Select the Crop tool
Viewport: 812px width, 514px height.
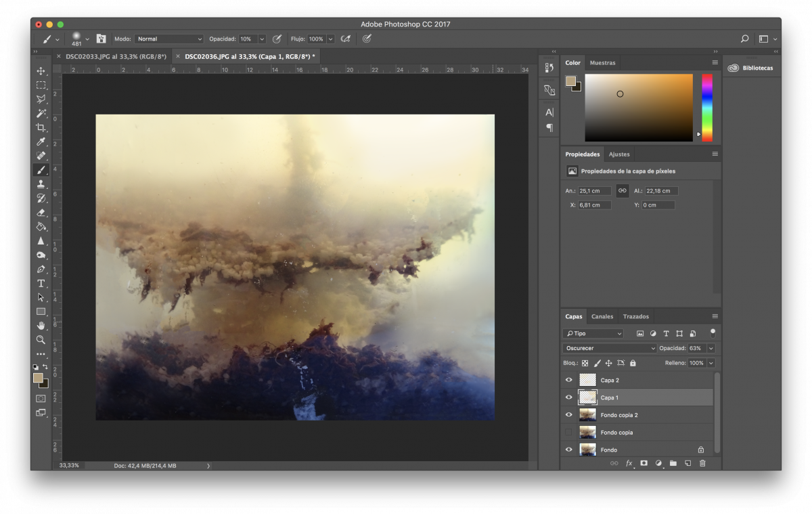(41, 127)
